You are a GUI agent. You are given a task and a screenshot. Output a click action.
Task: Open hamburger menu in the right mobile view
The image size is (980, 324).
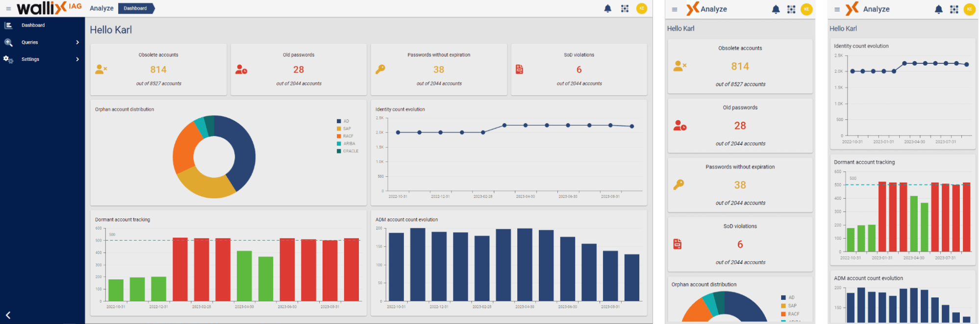tap(837, 9)
